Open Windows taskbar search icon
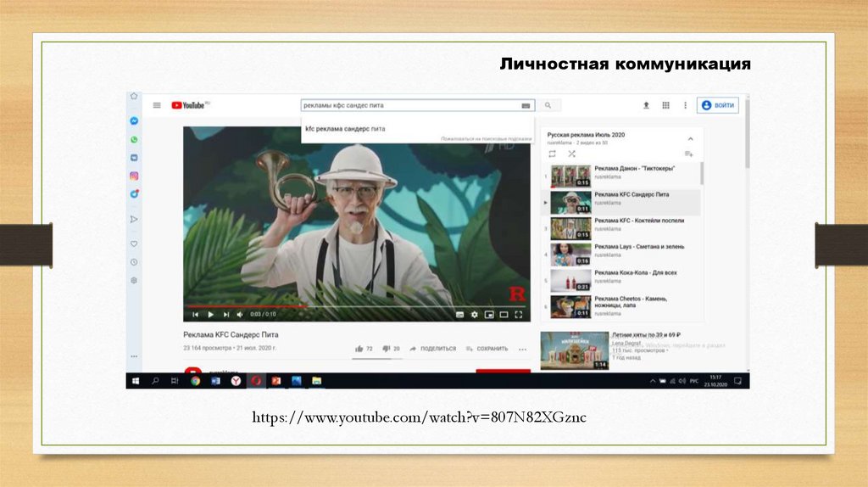The image size is (868, 487). click(x=156, y=381)
